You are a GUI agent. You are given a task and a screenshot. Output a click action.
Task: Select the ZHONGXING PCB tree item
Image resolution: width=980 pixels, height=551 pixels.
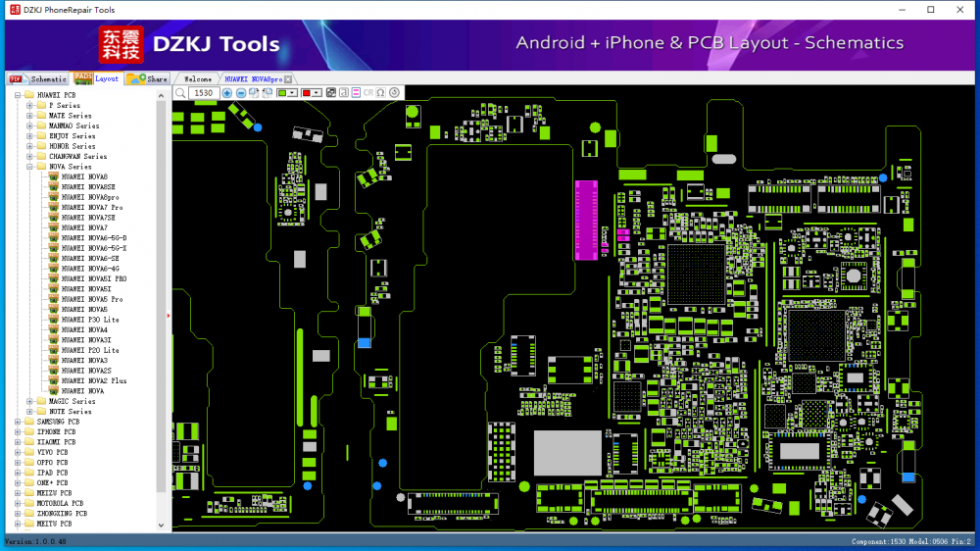coord(61,514)
